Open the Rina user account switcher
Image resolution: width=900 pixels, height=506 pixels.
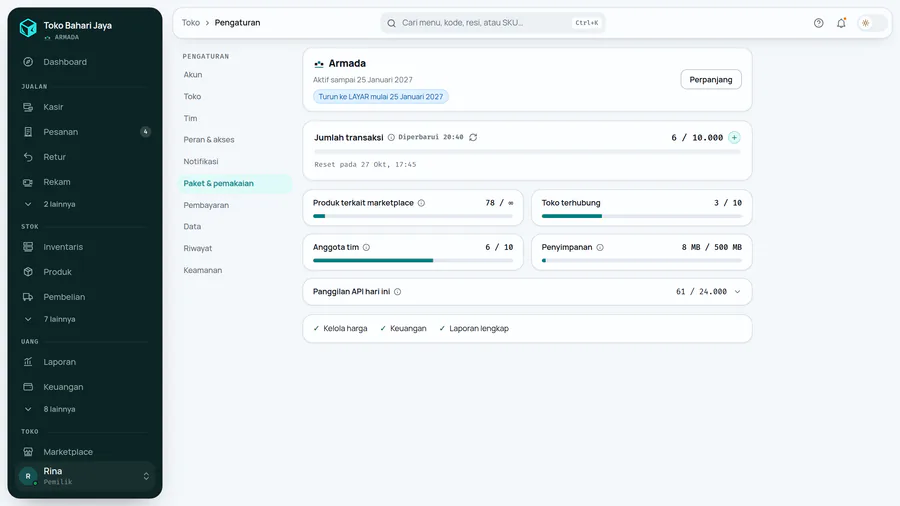pos(85,476)
